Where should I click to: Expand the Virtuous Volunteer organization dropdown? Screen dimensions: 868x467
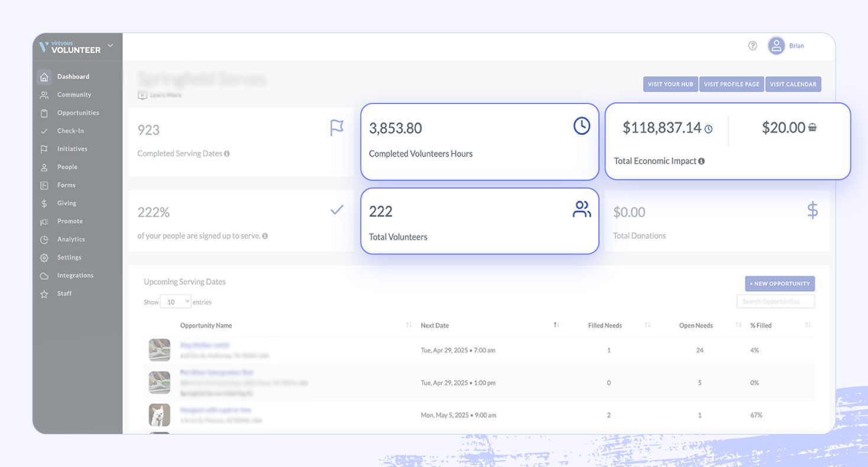tap(110, 46)
